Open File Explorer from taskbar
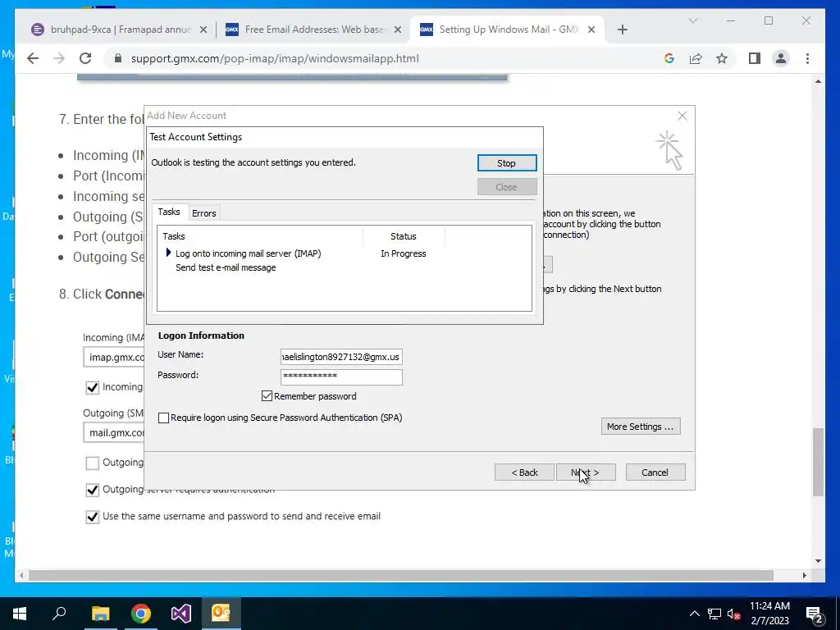Screen dimensions: 840x630 [x=100, y=614]
